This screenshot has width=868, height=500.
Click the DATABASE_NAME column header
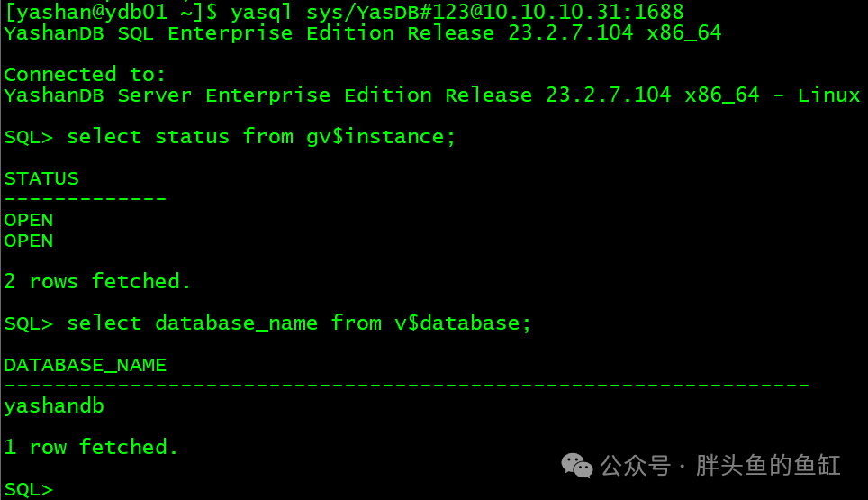pos(86,365)
